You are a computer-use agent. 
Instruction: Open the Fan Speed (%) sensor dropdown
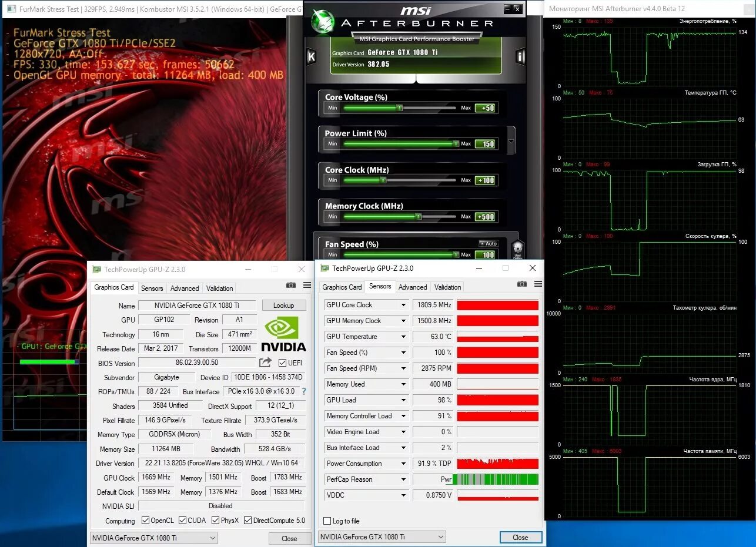click(403, 353)
